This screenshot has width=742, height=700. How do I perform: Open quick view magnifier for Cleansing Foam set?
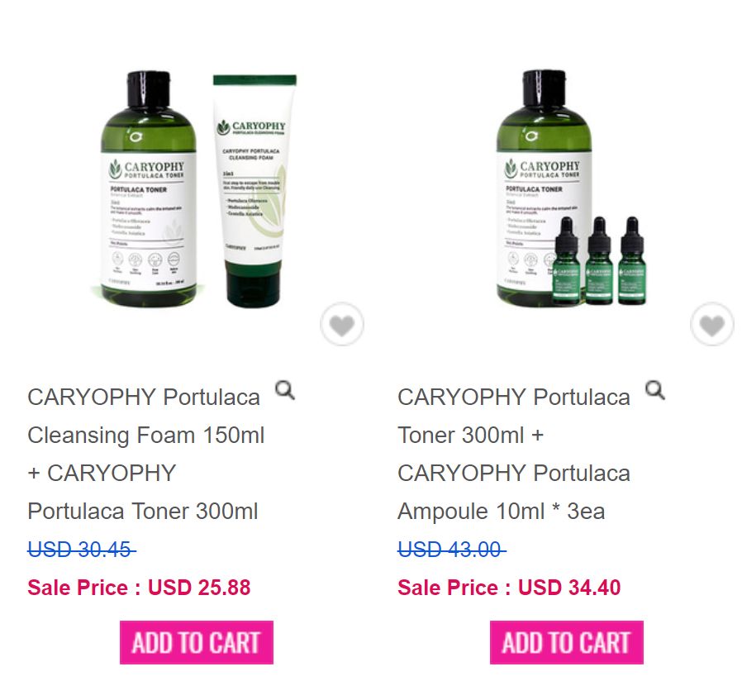[285, 390]
